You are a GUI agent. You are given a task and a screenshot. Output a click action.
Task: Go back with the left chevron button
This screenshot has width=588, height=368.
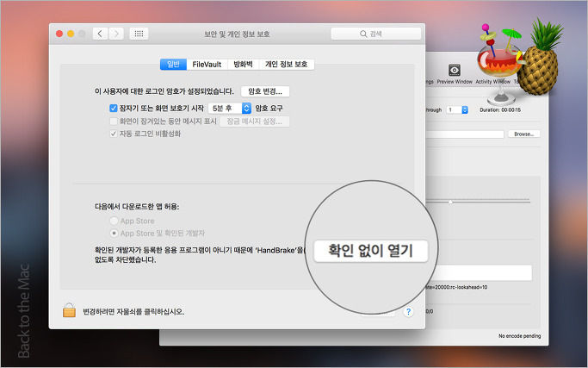click(100, 34)
